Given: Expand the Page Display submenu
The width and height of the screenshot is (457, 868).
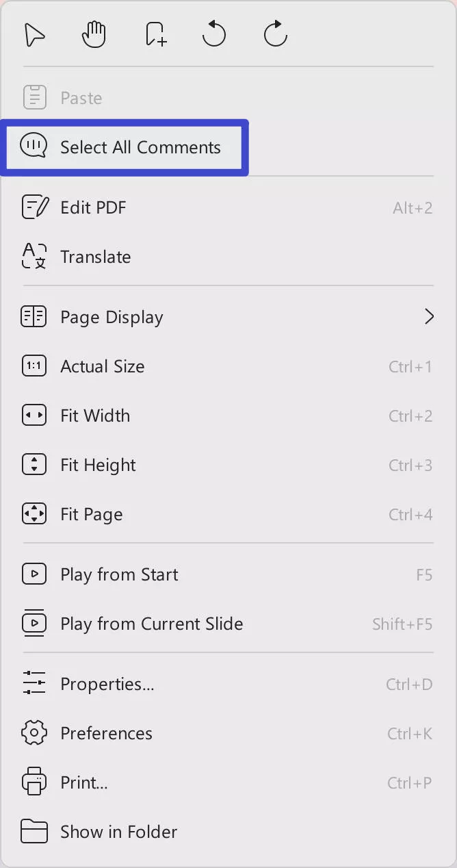Looking at the screenshot, I should [x=112, y=316].
